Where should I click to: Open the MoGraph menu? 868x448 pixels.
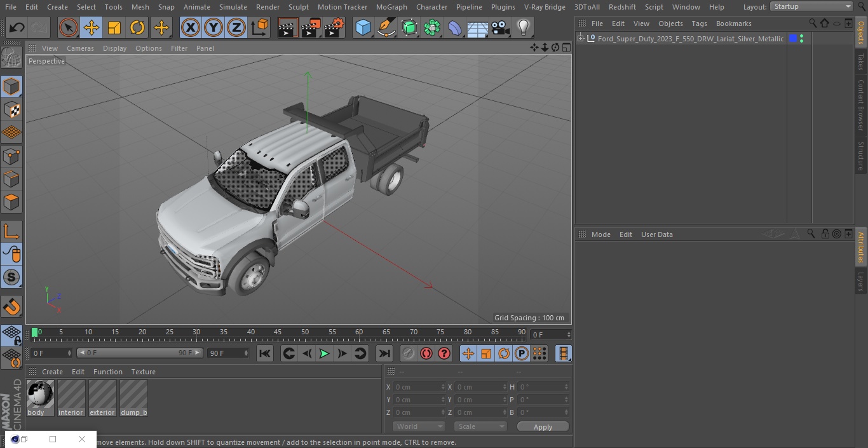click(391, 7)
